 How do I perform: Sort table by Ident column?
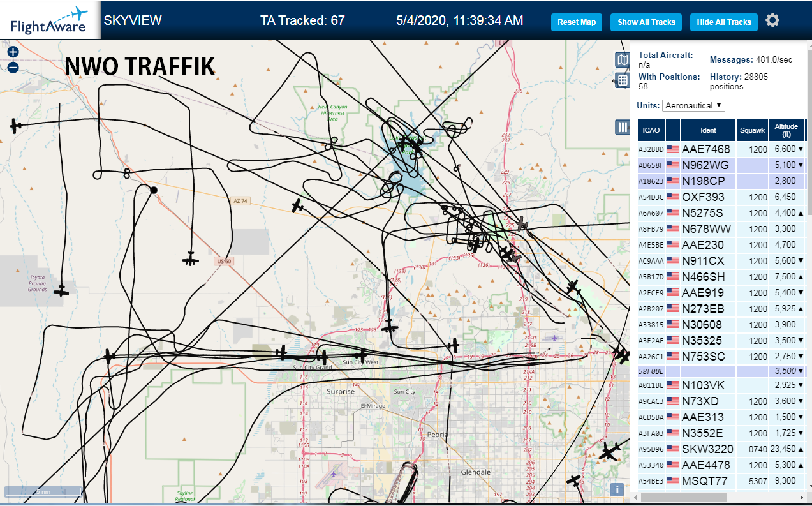tap(708, 130)
